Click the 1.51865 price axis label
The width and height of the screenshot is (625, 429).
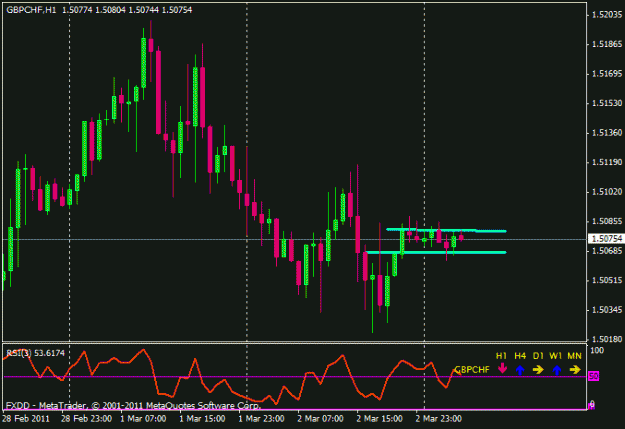[x=607, y=44]
